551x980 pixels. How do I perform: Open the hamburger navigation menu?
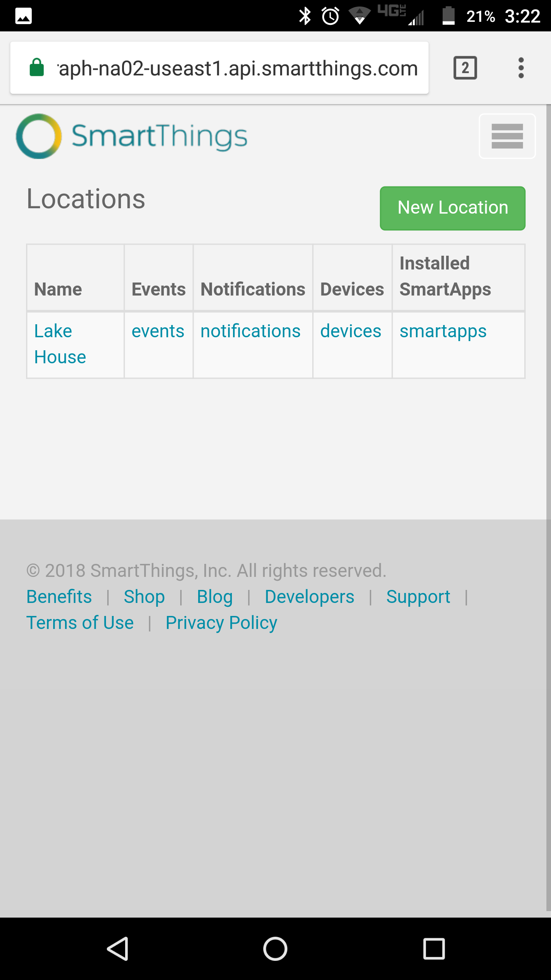pos(507,136)
